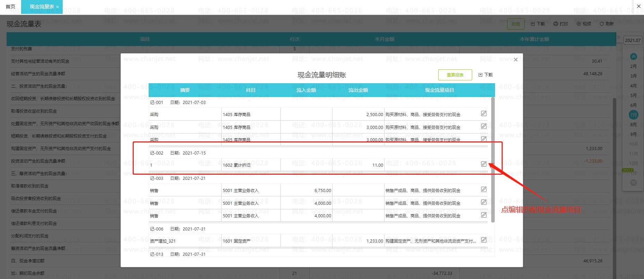644x279 pixels.
Task: Select 8月 in the period timeline
Action: (633, 124)
